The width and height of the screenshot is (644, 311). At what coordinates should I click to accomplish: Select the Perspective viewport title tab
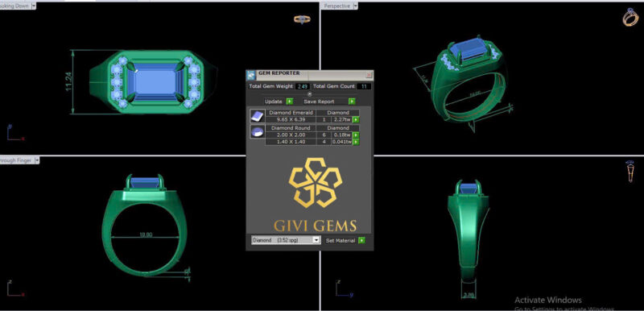coord(336,6)
